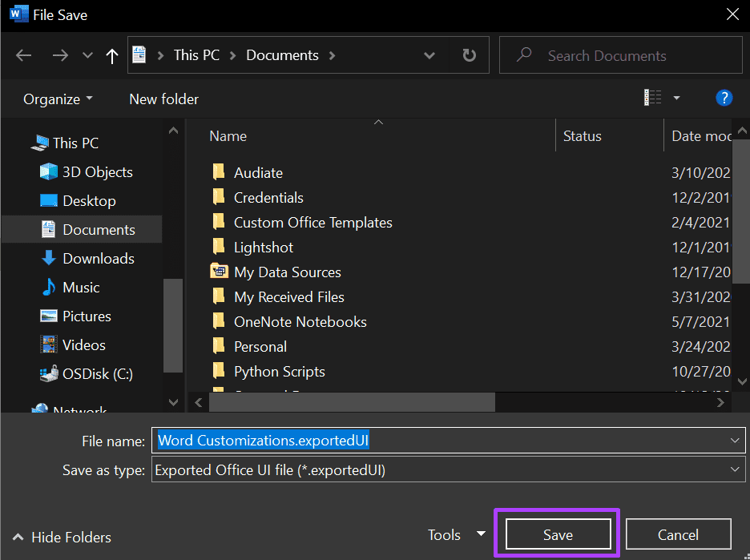Viewport: 750px width, 560px height.
Task: Open OSDisk (C:) drive
Action: [x=97, y=373]
